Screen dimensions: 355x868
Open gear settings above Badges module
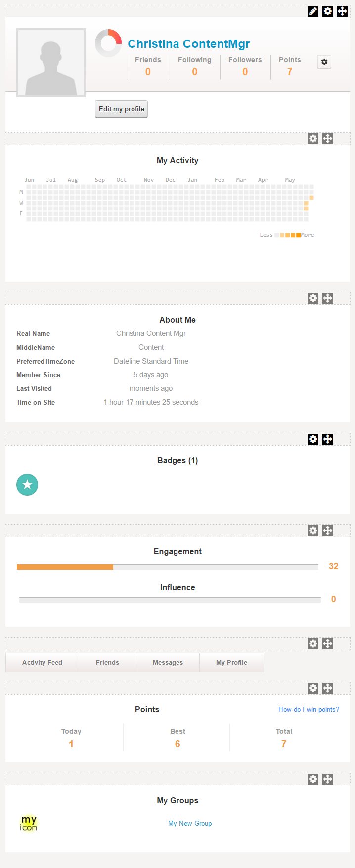[313, 439]
